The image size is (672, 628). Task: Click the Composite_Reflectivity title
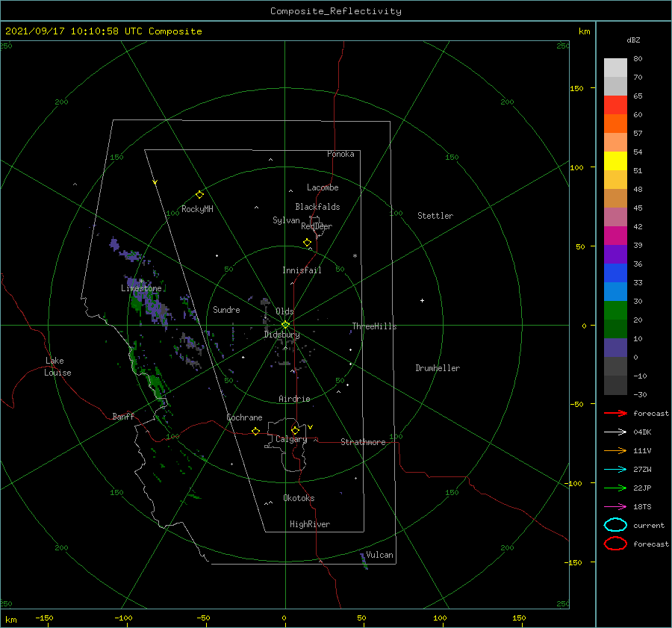pyautogui.click(x=336, y=11)
